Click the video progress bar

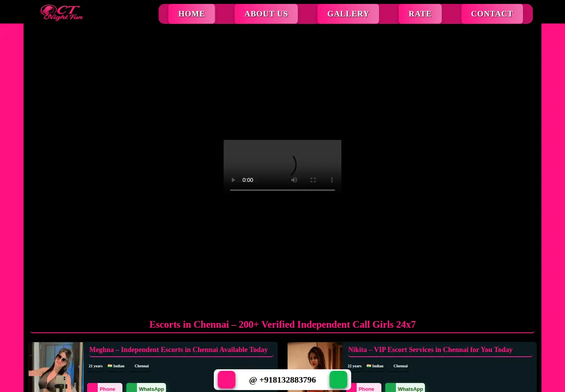282,190
